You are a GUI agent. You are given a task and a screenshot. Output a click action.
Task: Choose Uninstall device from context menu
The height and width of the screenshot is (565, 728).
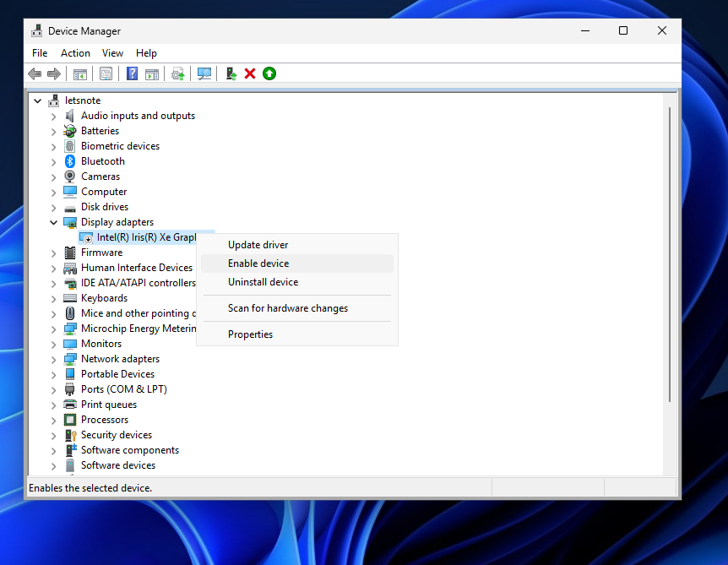297,282
